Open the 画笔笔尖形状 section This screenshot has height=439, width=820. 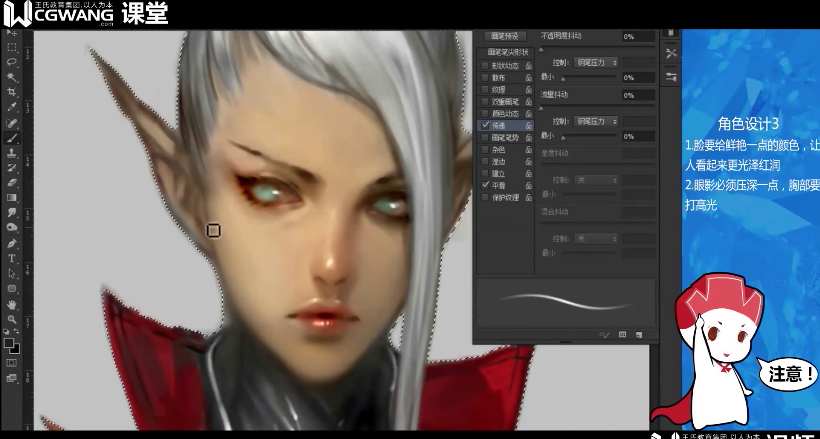pos(508,52)
